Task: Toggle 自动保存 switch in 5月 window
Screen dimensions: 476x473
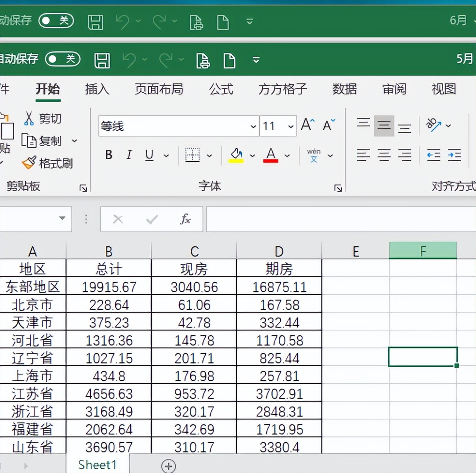Action: (63, 59)
